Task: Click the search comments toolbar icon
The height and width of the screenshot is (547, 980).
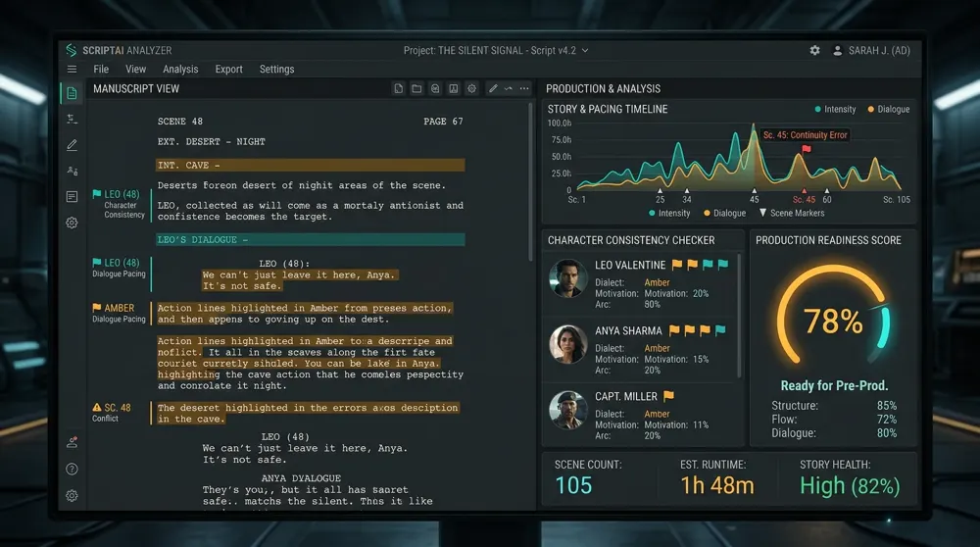Action: 435,89
